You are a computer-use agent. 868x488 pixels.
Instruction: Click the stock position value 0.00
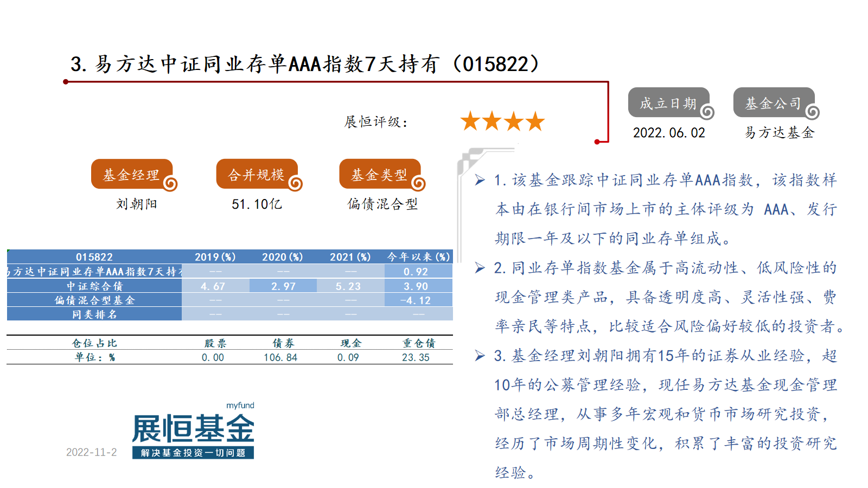click(213, 357)
